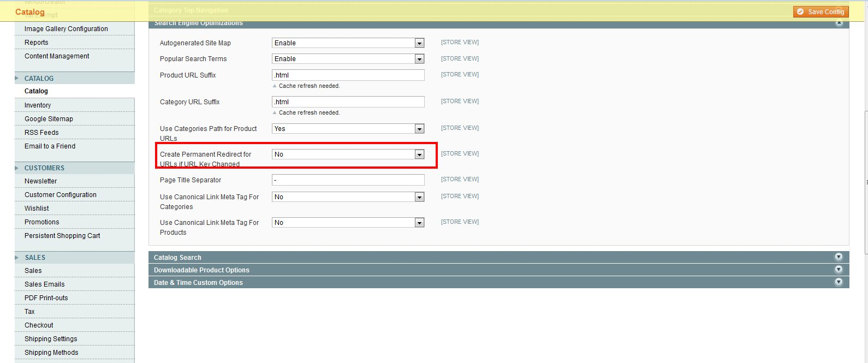This screenshot has height=363, width=868.
Task: Expand the Downloadable Product Options section
Action: (x=498, y=270)
